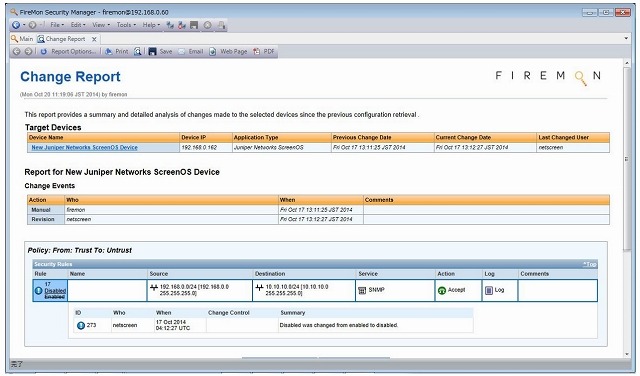The height and width of the screenshot is (376, 640).
Task: Click the gray stamp icon in top toolbar
Action: tap(221, 25)
